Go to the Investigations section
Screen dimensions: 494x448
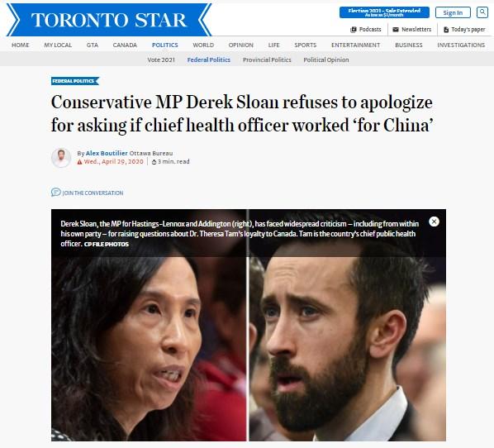(x=461, y=45)
